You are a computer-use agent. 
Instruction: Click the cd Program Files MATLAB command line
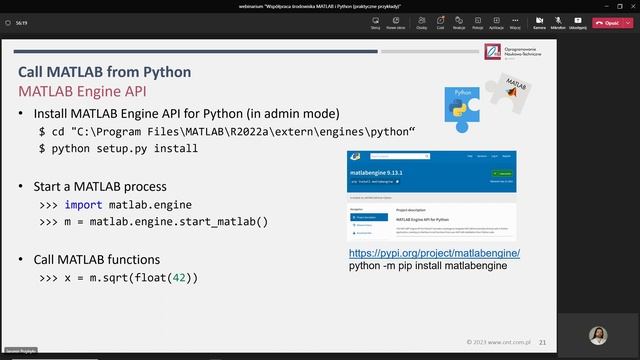[x=227, y=132]
